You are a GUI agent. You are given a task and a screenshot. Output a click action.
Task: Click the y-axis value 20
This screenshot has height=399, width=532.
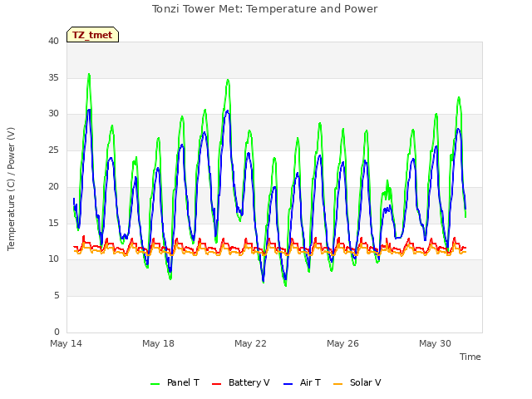point(53,186)
